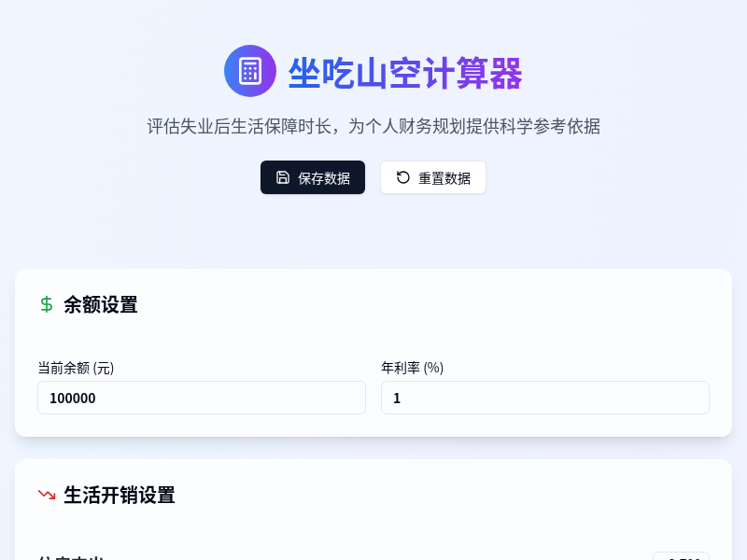Click the green dollar sign icon
Screen dimensions: 747x560
point(46,304)
